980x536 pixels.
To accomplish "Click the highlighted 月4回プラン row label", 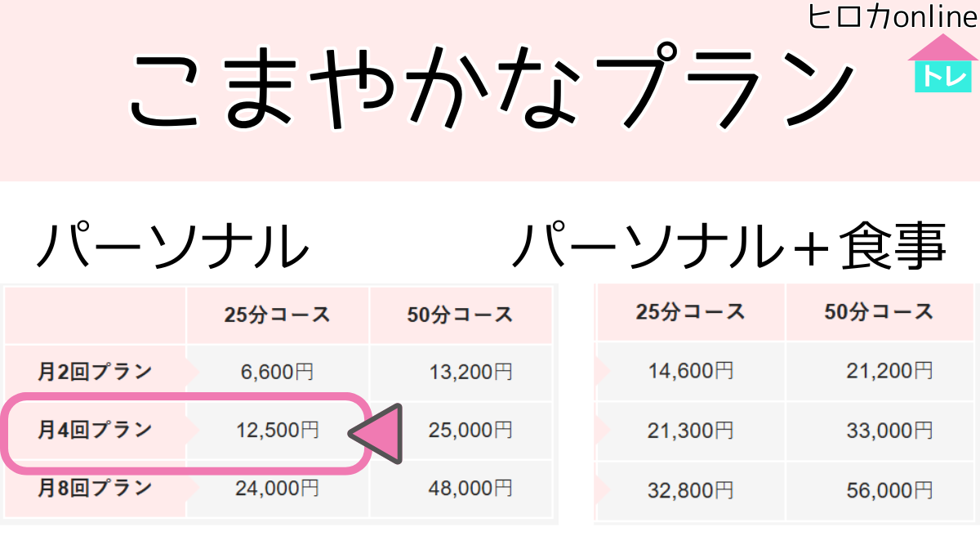I will click(95, 430).
